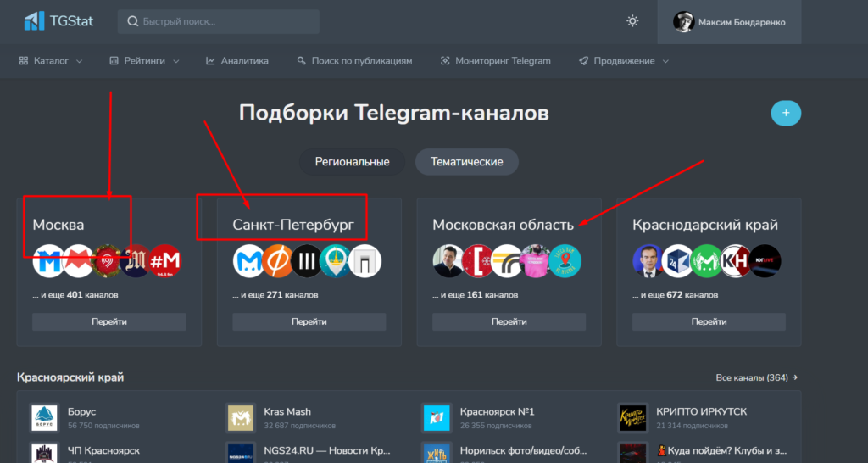Screen dimensions: 868x463
Task: Toggle the light/dark theme sun icon
Action: pos(632,21)
